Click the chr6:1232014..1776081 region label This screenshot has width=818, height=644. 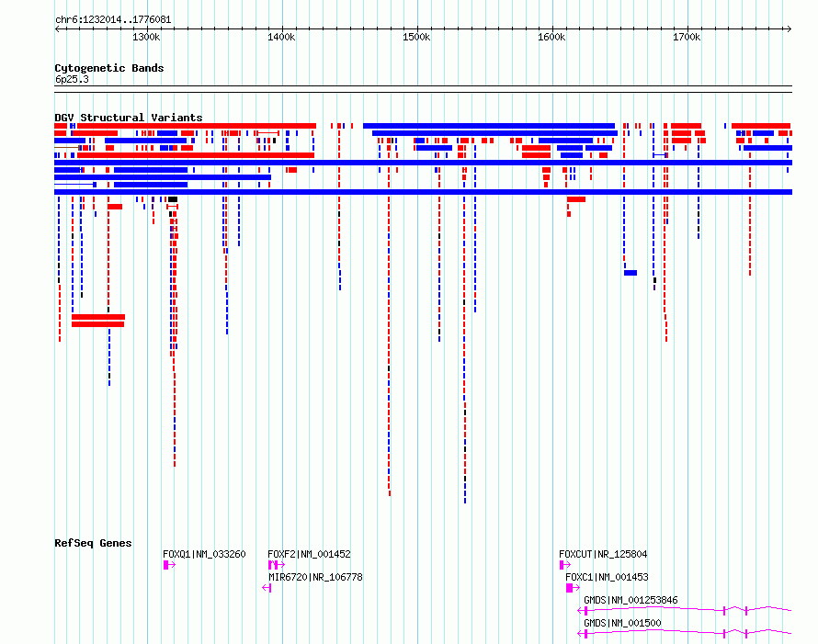pyautogui.click(x=113, y=19)
